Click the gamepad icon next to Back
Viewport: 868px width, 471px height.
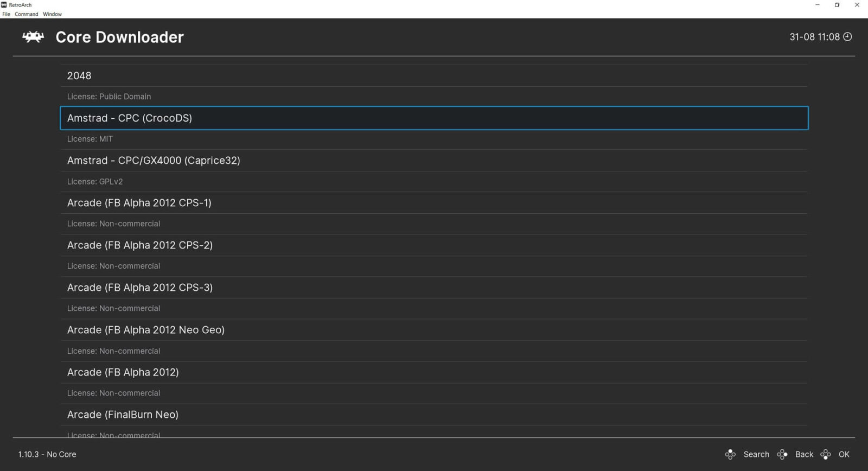[782, 455]
